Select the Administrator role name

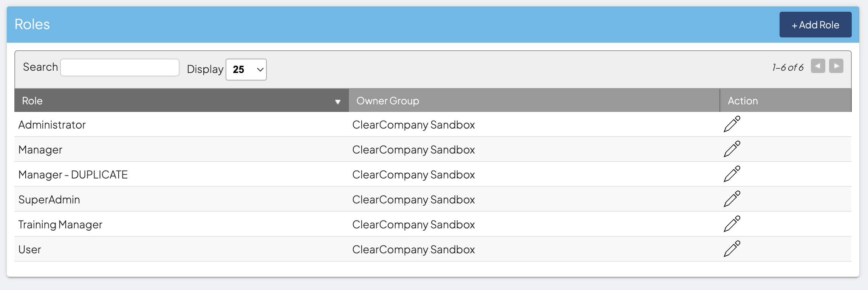(52, 125)
